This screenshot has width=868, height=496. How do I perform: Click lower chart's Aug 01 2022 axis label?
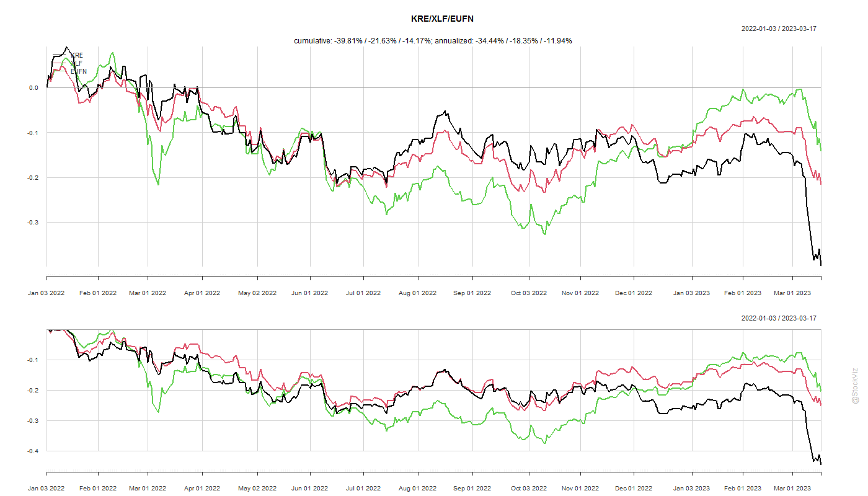pyautogui.click(x=417, y=490)
